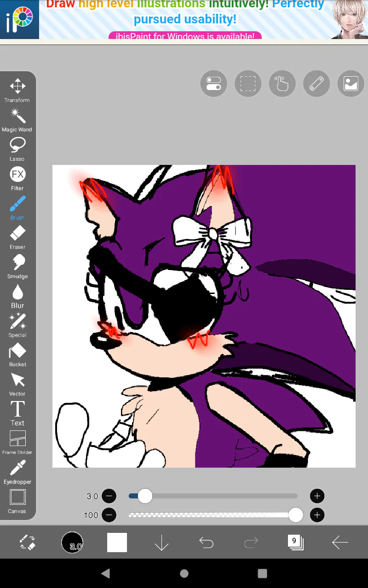The width and height of the screenshot is (368, 588).
Task: Tap the down arrow to hide toolbar
Action: 161,543
